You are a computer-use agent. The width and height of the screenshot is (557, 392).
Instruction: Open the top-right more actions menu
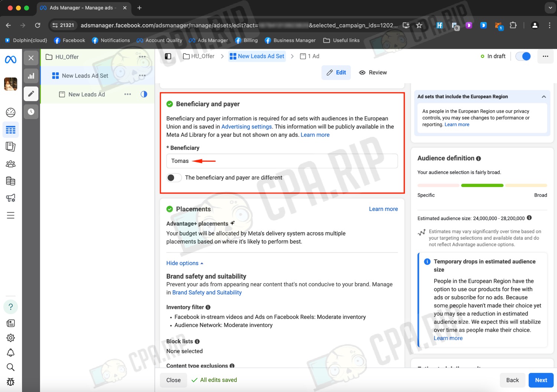(545, 56)
